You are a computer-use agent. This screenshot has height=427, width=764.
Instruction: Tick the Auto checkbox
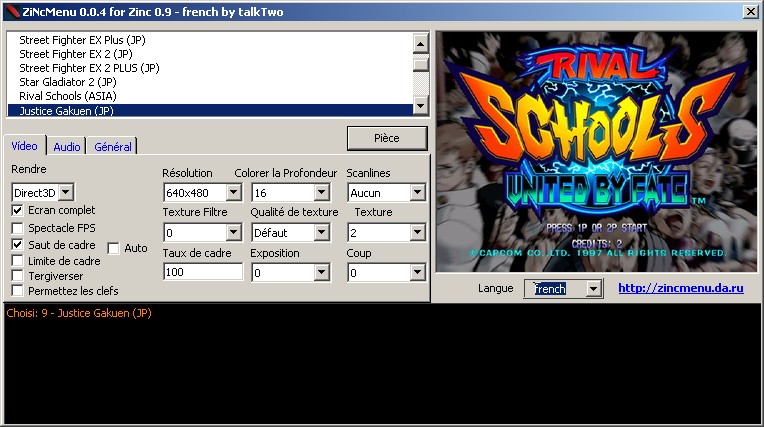114,248
